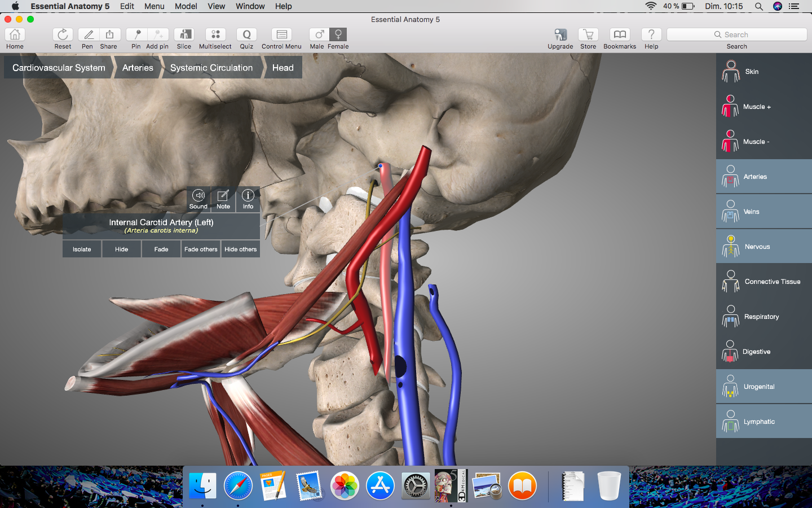Click the Search input field

(x=736, y=34)
